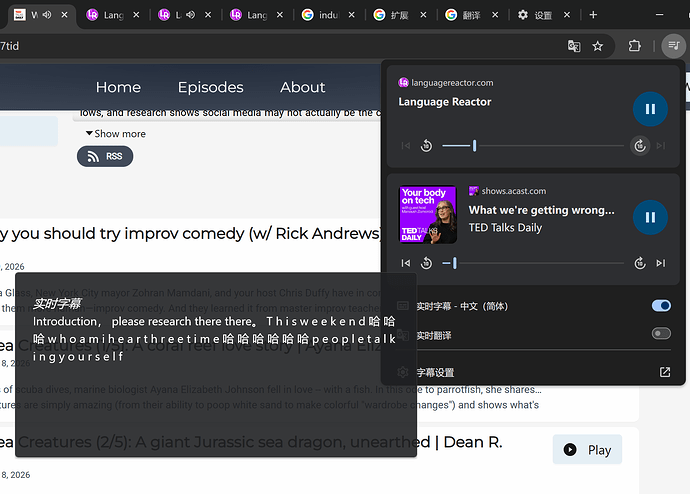Go to previous track in TED Talks Daily
The height and width of the screenshot is (494, 690).
point(406,263)
